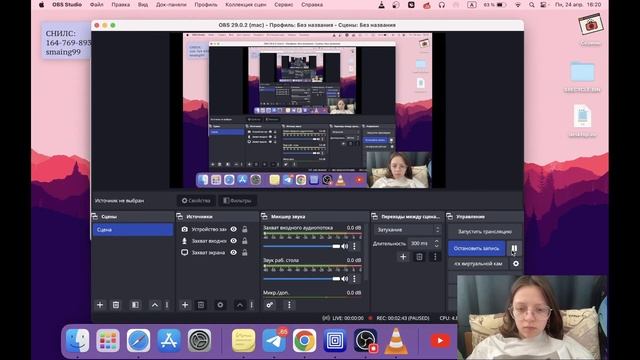Open the sticky note with СНИЛС text
The height and width of the screenshot is (360, 640).
(x=66, y=41)
